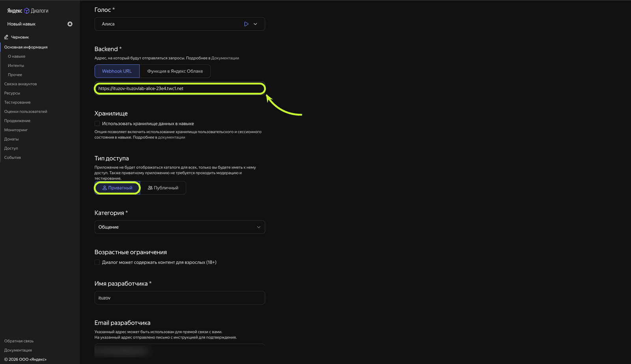Expand the Голос voice dropdown chevron

[x=256, y=24]
